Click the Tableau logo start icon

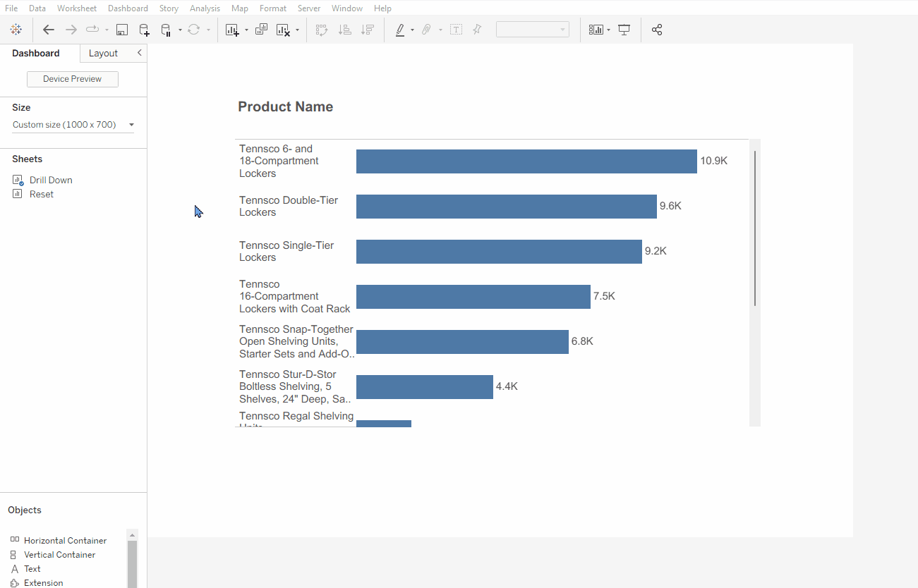pyautogui.click(x=16, y=30)
